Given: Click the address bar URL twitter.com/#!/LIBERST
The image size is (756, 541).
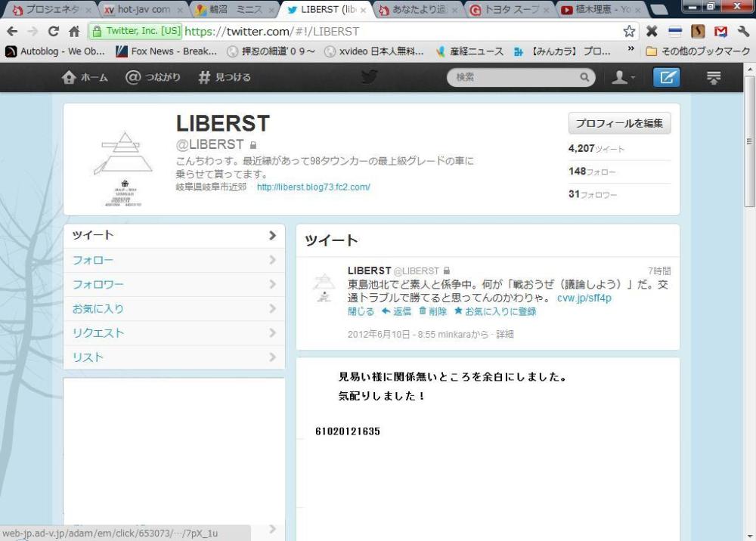Looking at the screenshot, I should (272, 32).
